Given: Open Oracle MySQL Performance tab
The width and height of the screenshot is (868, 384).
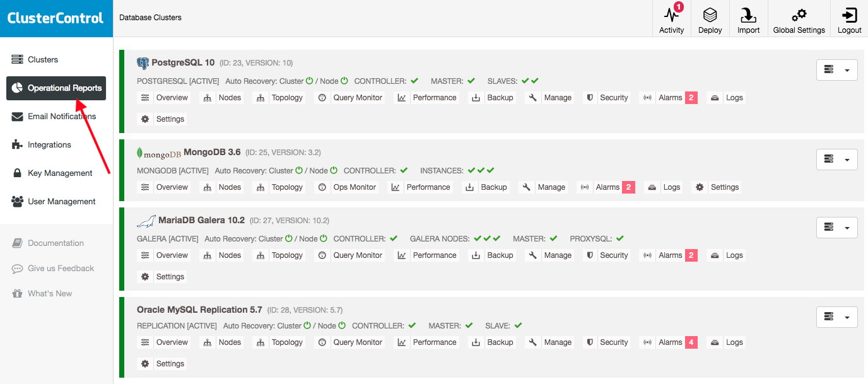Looking at the screenshot, I should tap(427, 342).
